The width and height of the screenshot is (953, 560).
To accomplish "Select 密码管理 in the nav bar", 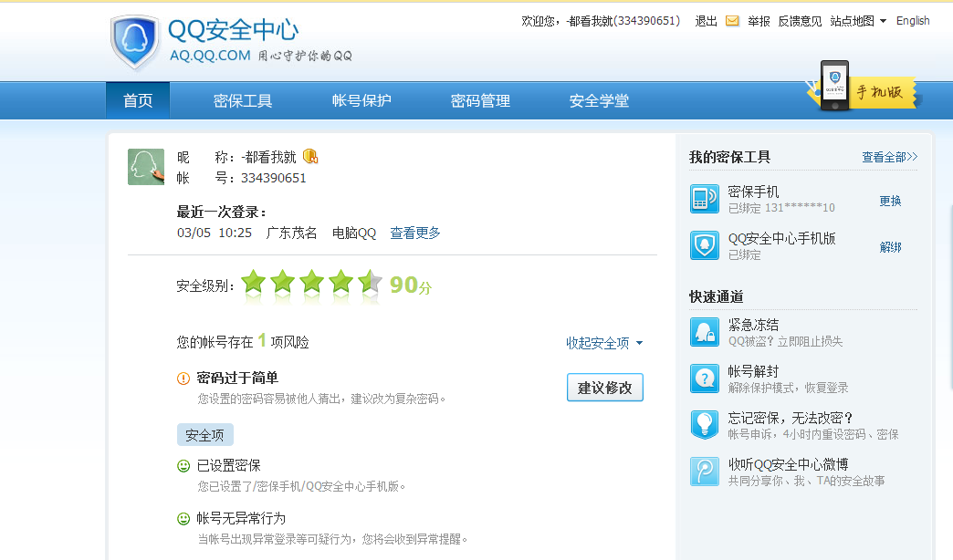I will tap(480, 101).
